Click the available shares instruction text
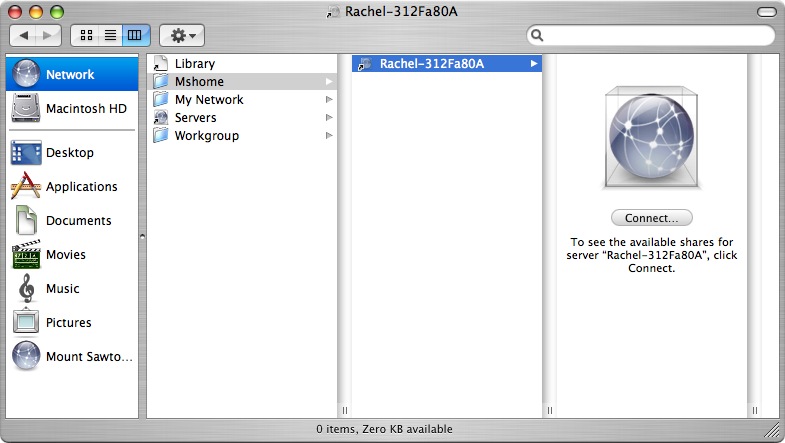 pyautogui.click(x=651, y=255)
